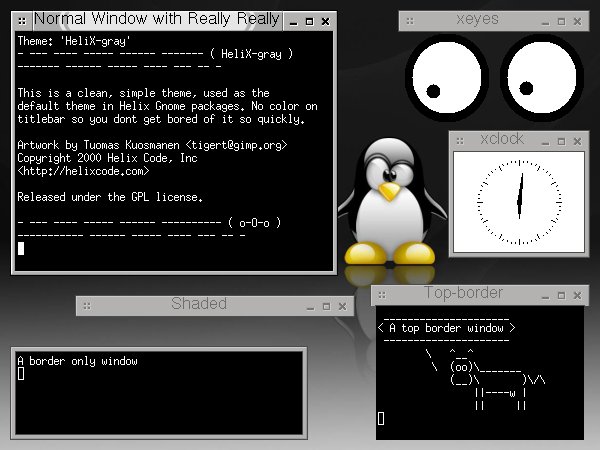Open window menu icon on Shaded titlebar
The height and width of the screenshot is (450, 600).
tap(87, 306)
